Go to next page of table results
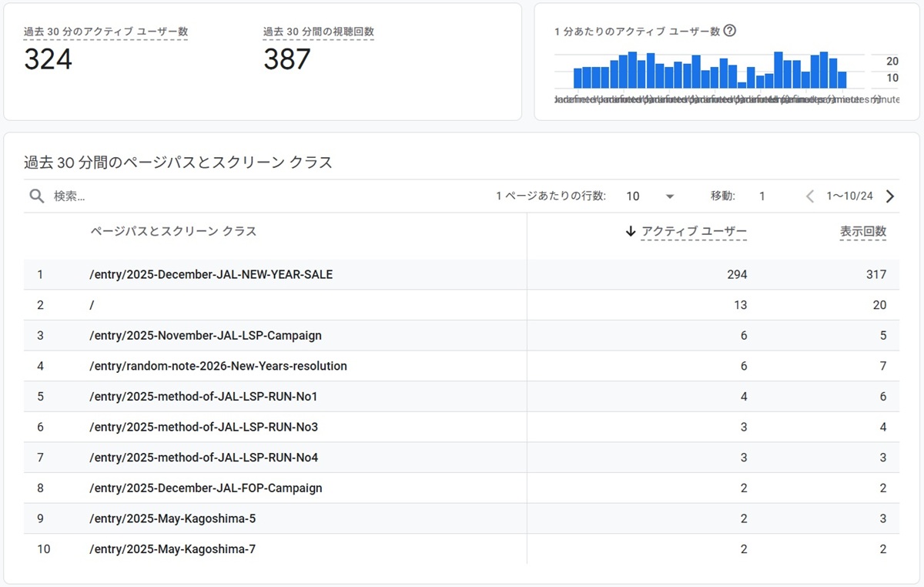The height and width of the screenshot is (587, 924). [x=890, y=196]
